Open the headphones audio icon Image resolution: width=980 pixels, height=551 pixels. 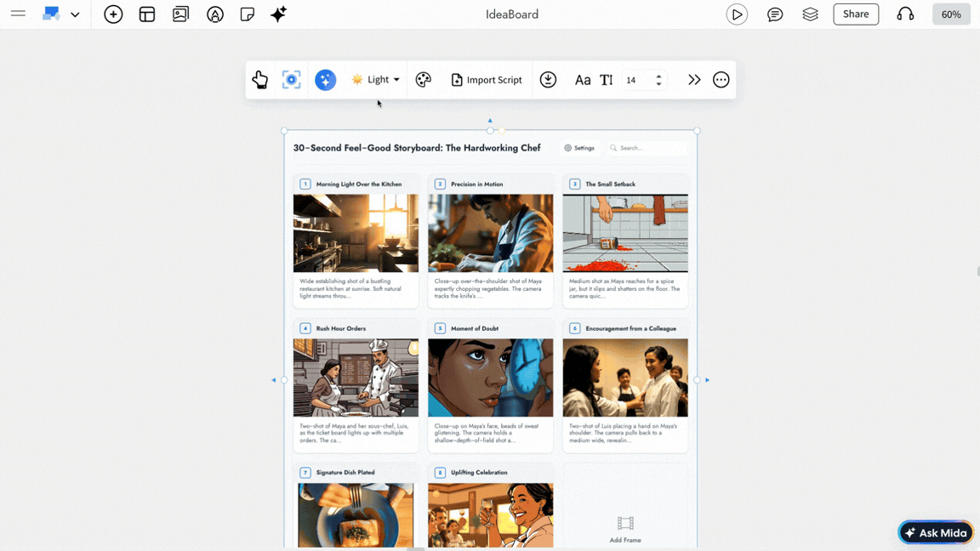click(x=906, y=14)
